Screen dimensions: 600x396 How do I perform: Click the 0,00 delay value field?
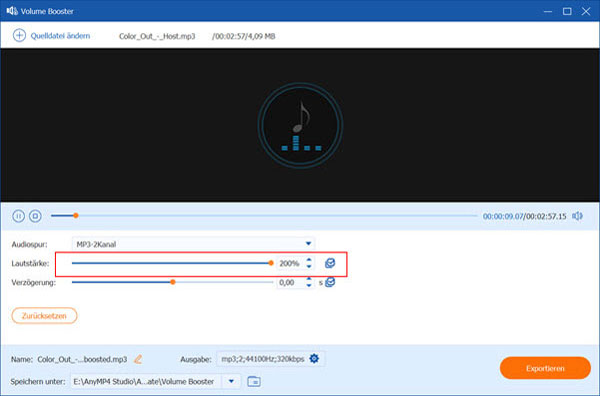point(290,283)
